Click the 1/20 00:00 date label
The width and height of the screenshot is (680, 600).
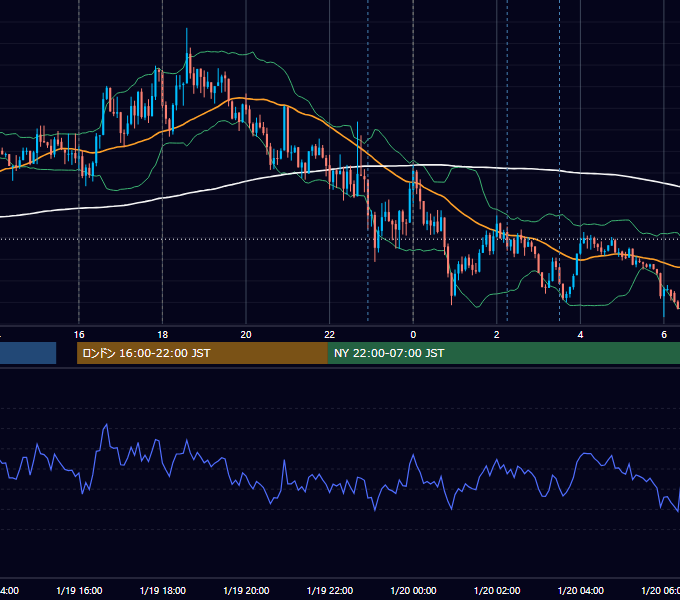tap(413, 590)
